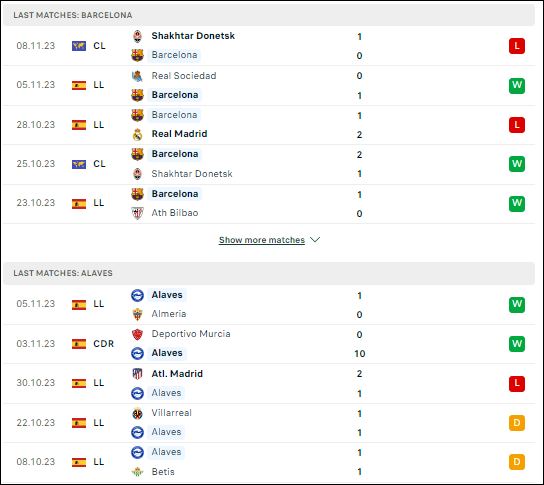Click the Champions League flag for 25.10.23
This screenshot has height=485, width=544.
pos(79,164)
